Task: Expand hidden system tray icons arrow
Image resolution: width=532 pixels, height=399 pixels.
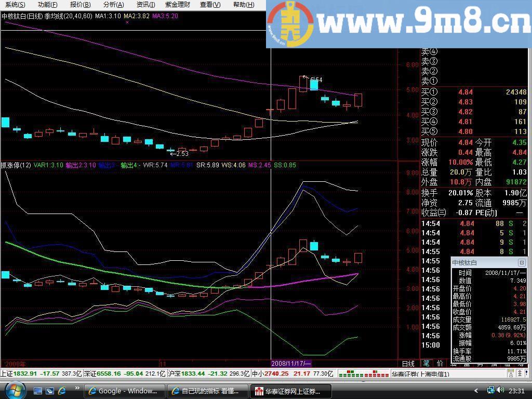Action: tap(476, 391)
